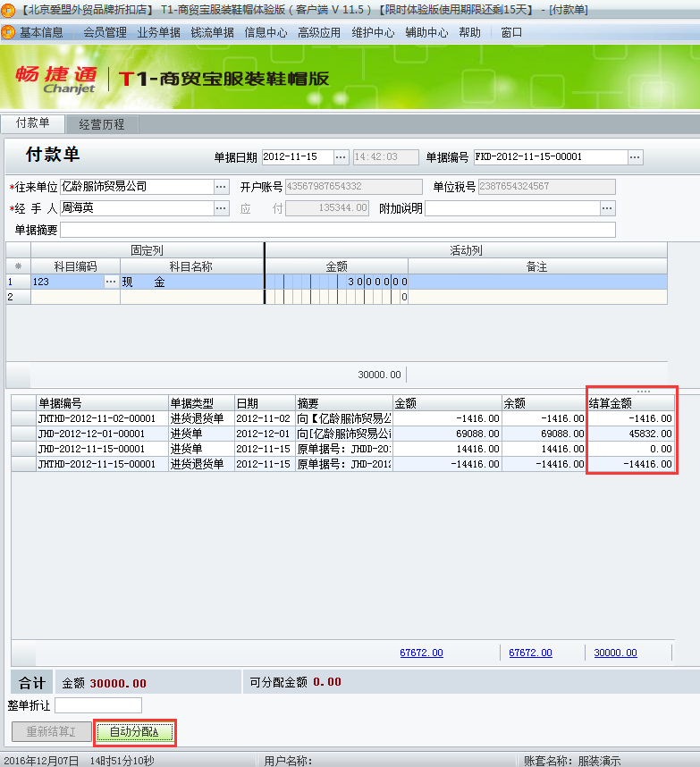The height and width of the screenshot is (767, 700).
Task: Click 现金 in the 科目名称 cell
Action: click(x=191, y=282)
